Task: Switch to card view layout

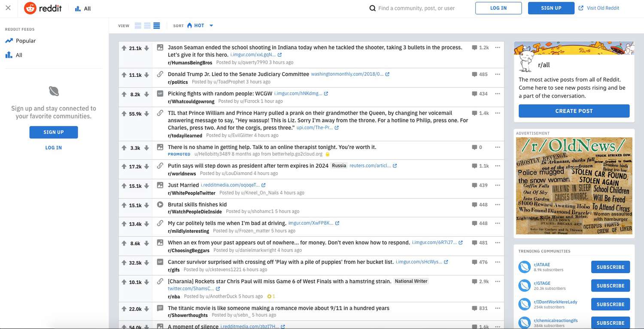Action: (138, 26)
